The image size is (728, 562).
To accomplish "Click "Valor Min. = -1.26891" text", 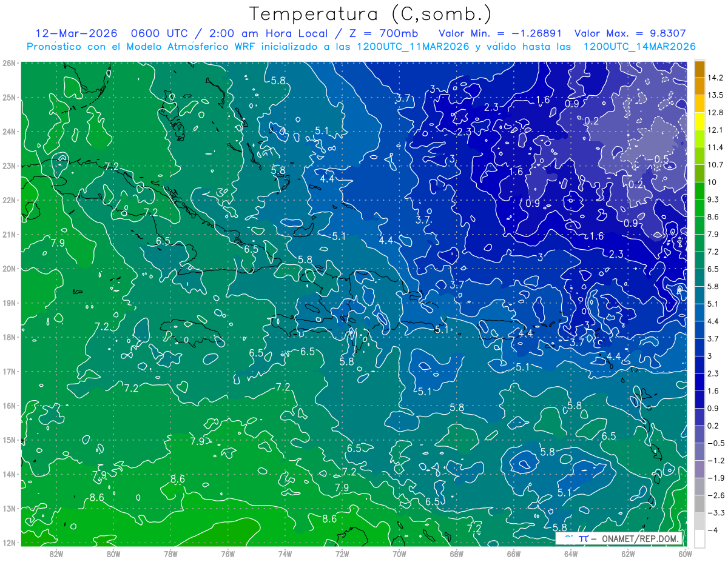I will click(x=500, y=33).
